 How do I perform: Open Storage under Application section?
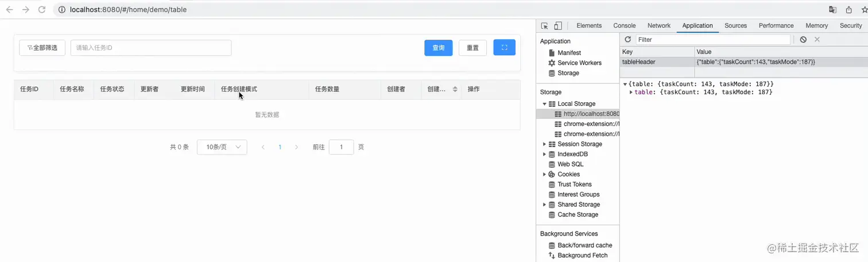click(x=568, y=74)
